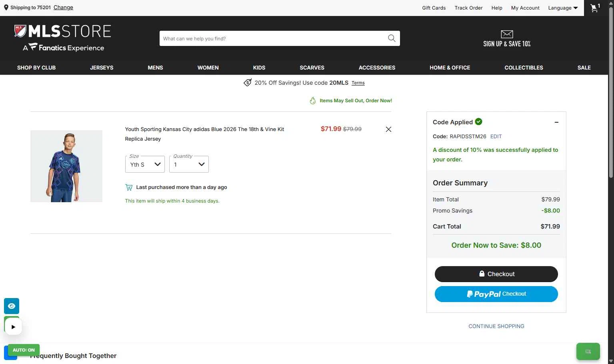This screenshot has height=364, width=614.
Task: Click the play button overlay
Action: (x=13, y=327)
